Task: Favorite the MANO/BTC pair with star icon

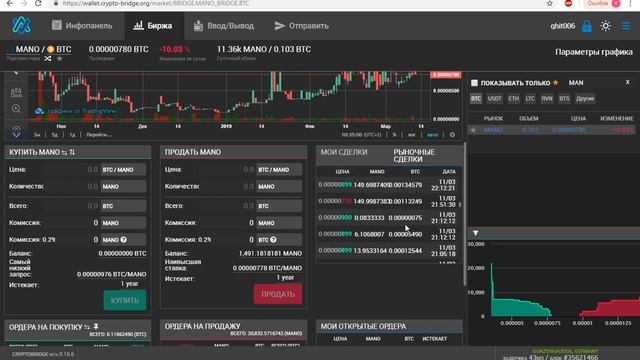Action: point(60,58)
